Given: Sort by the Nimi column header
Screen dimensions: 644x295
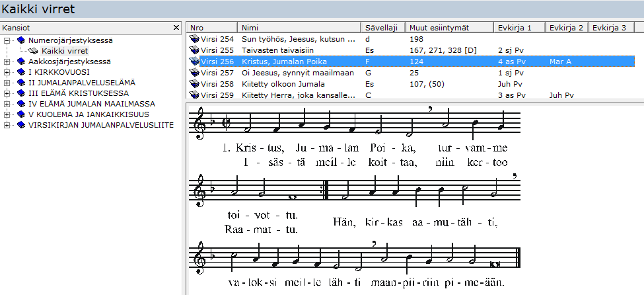Looking at the screenshot, I should pyautogui.click(x=301, y=28).
